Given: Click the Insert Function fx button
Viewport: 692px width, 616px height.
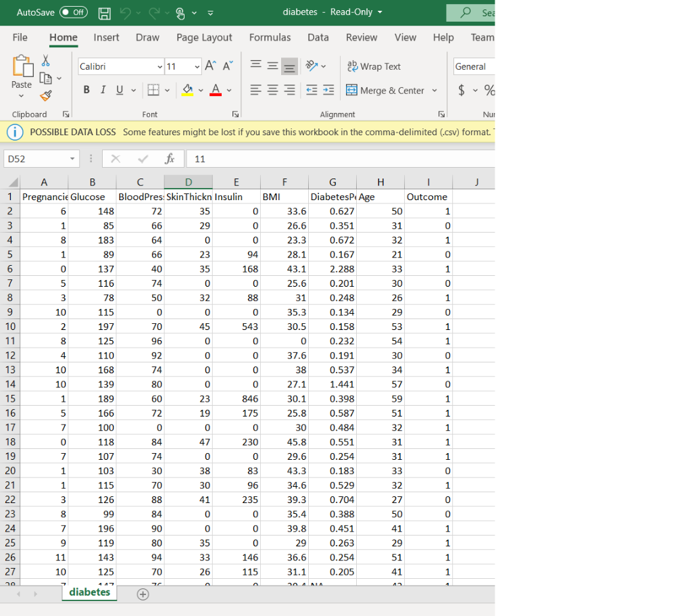Looking at the screenshot, I should (170, 159).
